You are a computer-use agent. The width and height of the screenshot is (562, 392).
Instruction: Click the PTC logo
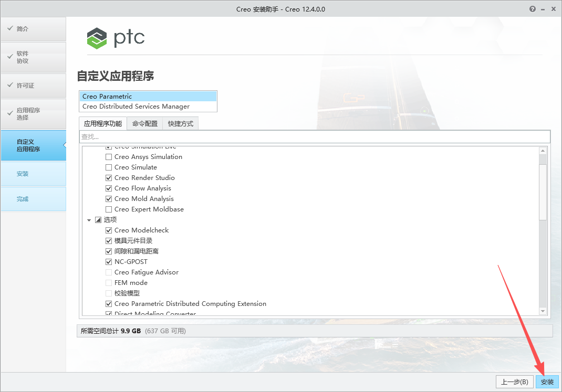pos(116,38)
